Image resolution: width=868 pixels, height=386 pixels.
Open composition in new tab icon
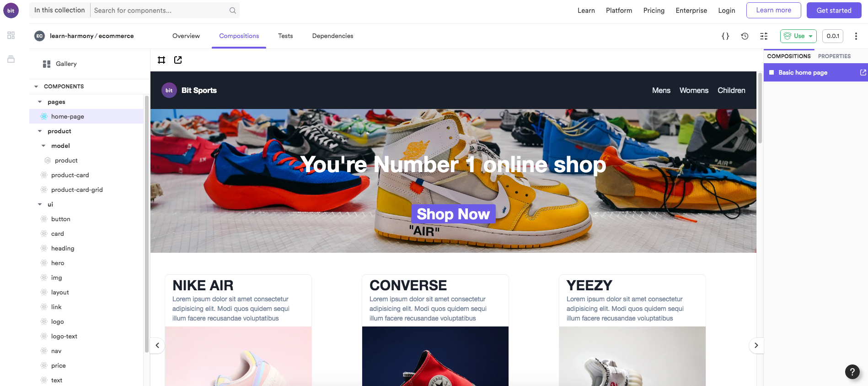point(178,60)
